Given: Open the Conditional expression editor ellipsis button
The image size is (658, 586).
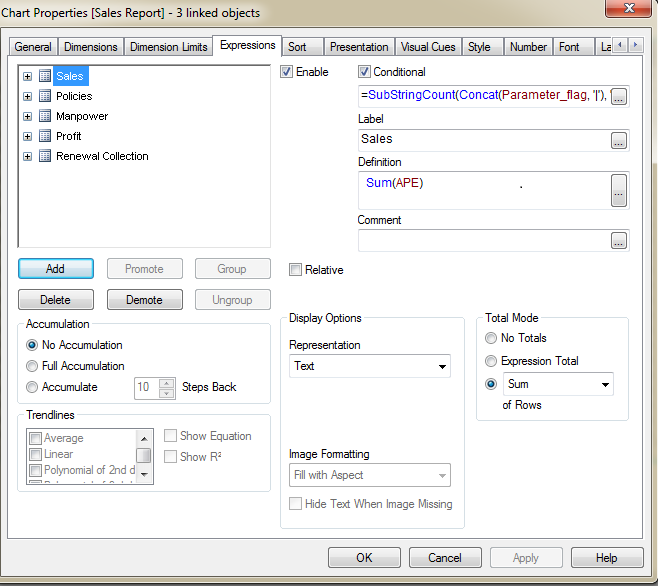Looking at the screenshot, I should click(619, 96).
